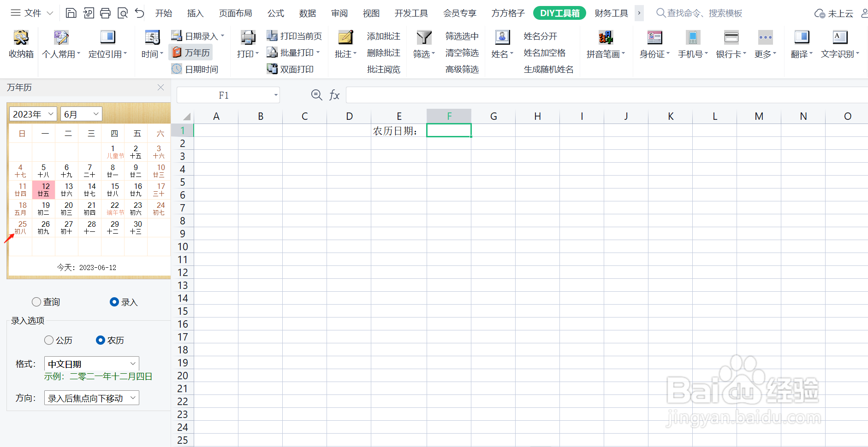The height and width of the screenshot is (447, 868).
Task: Open the 页面布局 ribbon tab
Action: [x=236, y=13]
